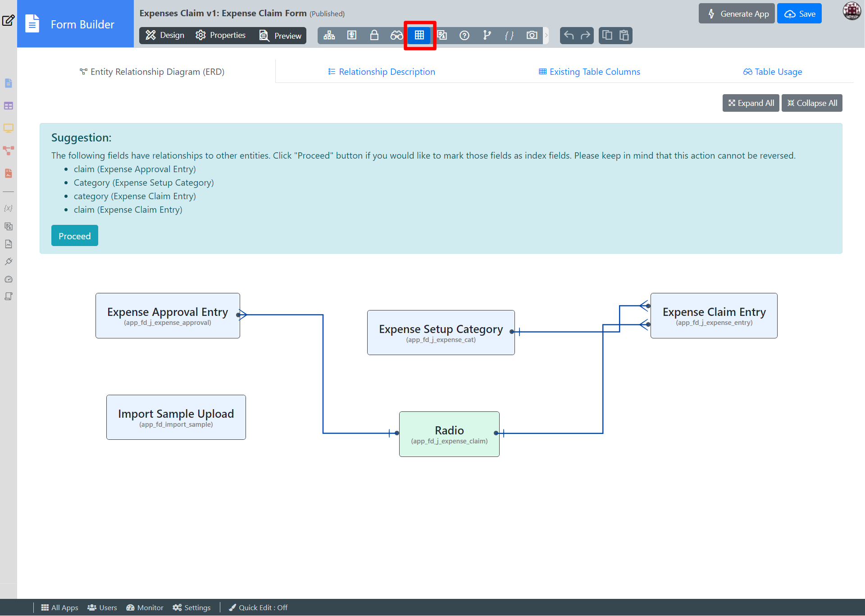Click the lock permission icon
865x616 pixels.
click(x=374, y=35)
